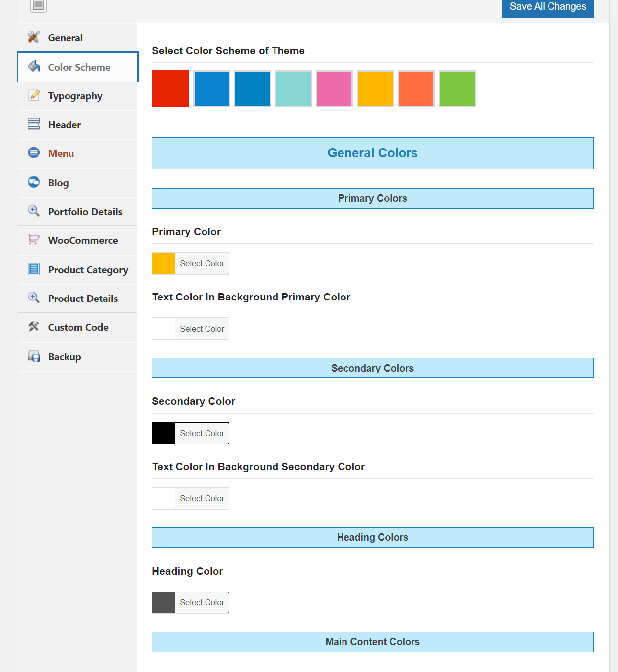Click the Save All Changes button
Screen dimensions: 618x672
(548, 6)
